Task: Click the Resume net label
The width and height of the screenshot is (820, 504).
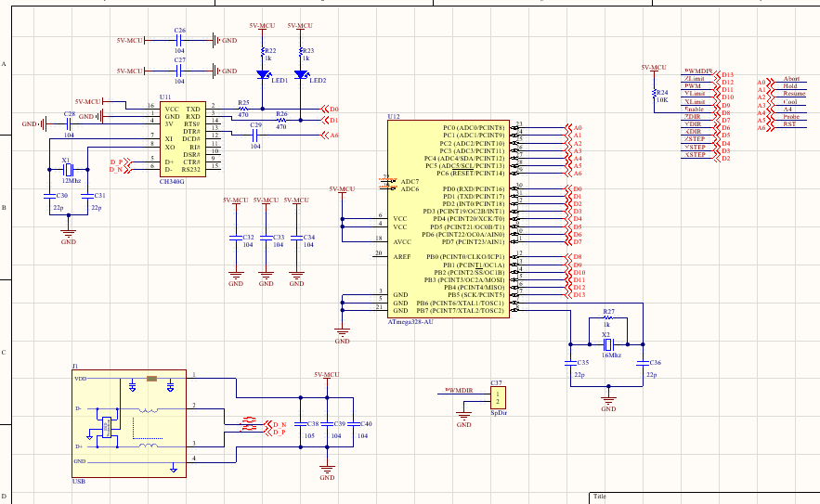Action: point(794,94)
